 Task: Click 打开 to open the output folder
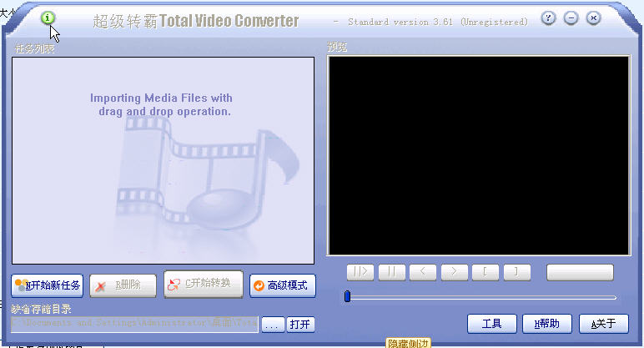point(299,325)
